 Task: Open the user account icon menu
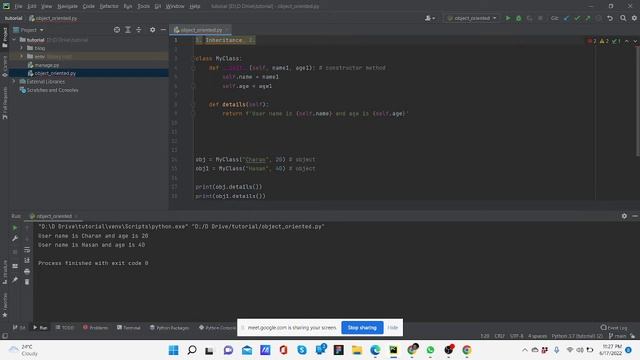[x=429, y=18]
